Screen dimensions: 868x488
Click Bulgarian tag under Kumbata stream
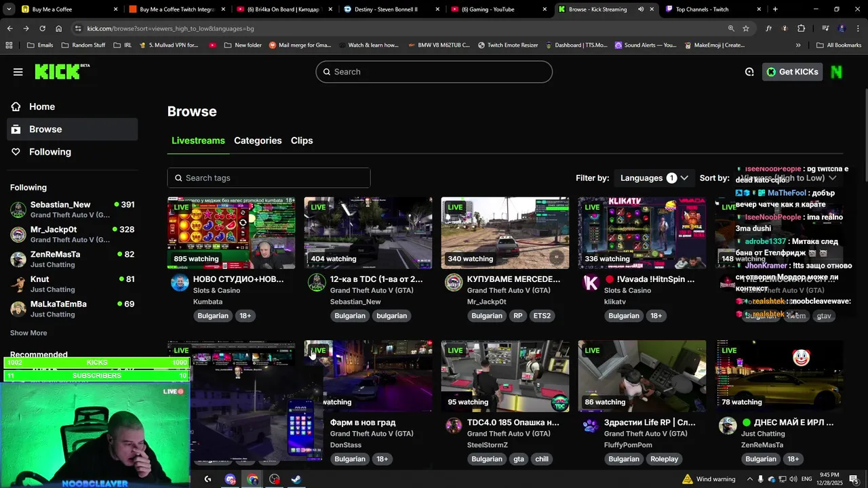213,316
